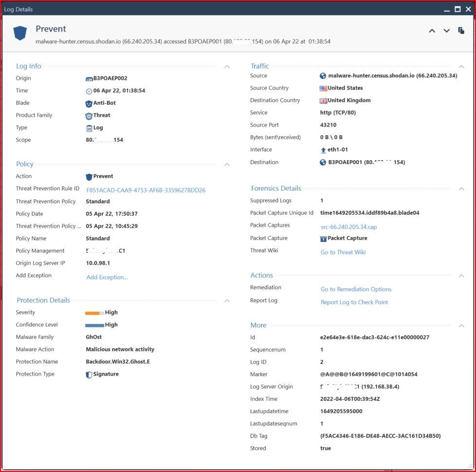Click the clock icon next to Time value
Viewport: 476px width, 472px height.
click(89, 91)
